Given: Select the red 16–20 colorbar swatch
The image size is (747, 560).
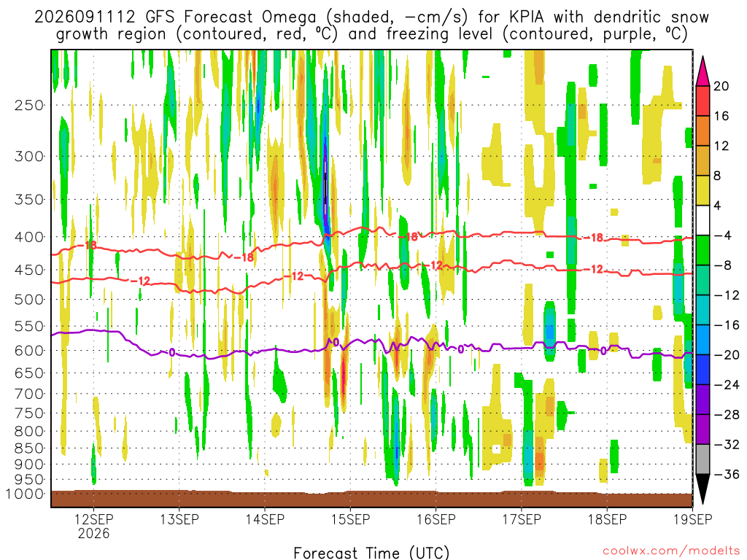Looking at the screenshot, I should click(703, 101).
